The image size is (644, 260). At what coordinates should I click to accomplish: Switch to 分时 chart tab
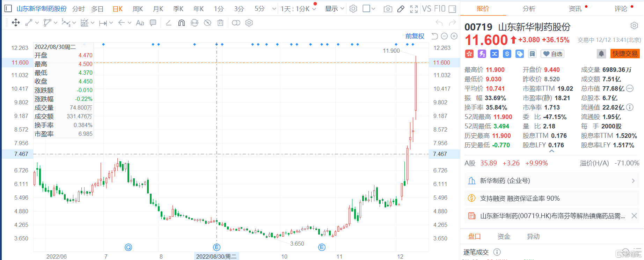(x=79, y=9)
